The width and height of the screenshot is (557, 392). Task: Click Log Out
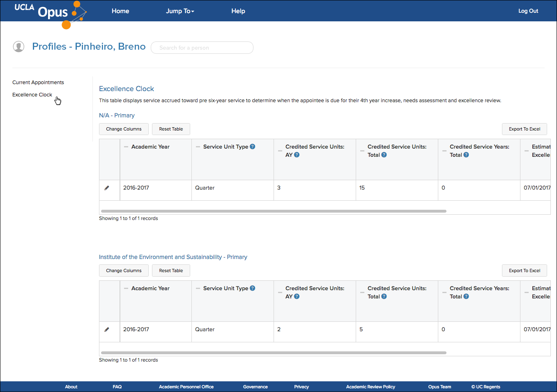click(528, 11)
